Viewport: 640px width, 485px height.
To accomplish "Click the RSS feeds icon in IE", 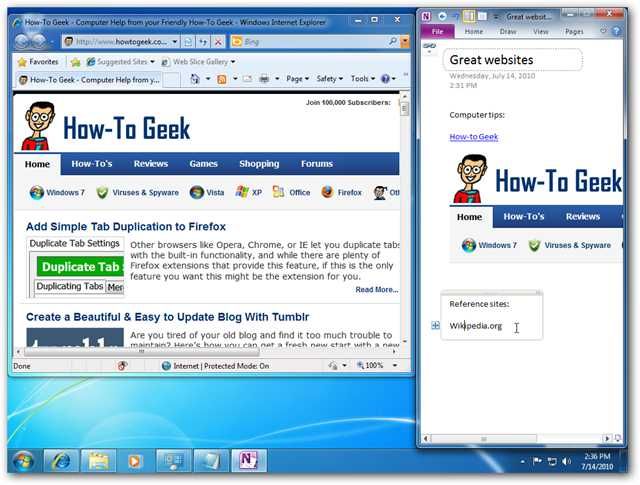I will (222, 79).
